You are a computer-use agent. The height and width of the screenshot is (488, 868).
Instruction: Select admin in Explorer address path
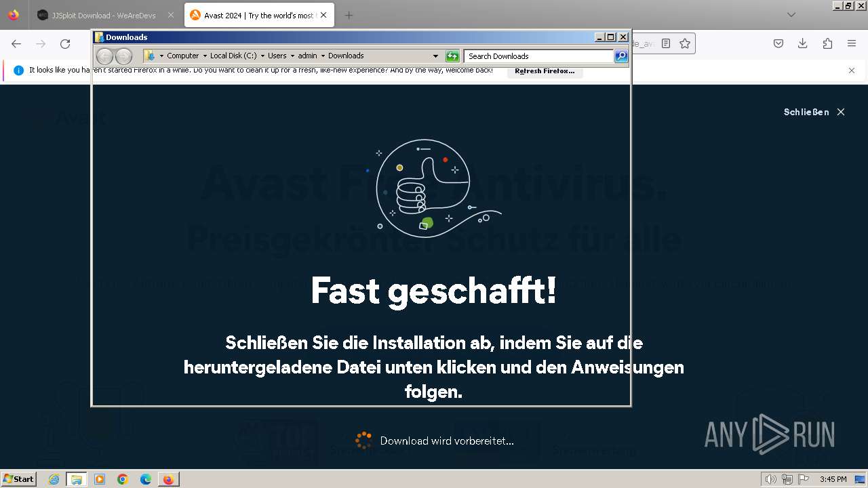pyautogui.click(x=307, y=56)
